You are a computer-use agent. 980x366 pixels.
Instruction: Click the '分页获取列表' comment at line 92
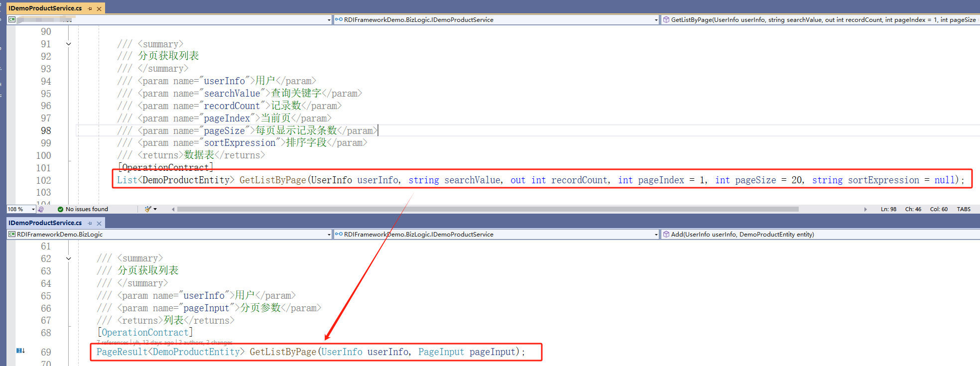coord(168,56)
